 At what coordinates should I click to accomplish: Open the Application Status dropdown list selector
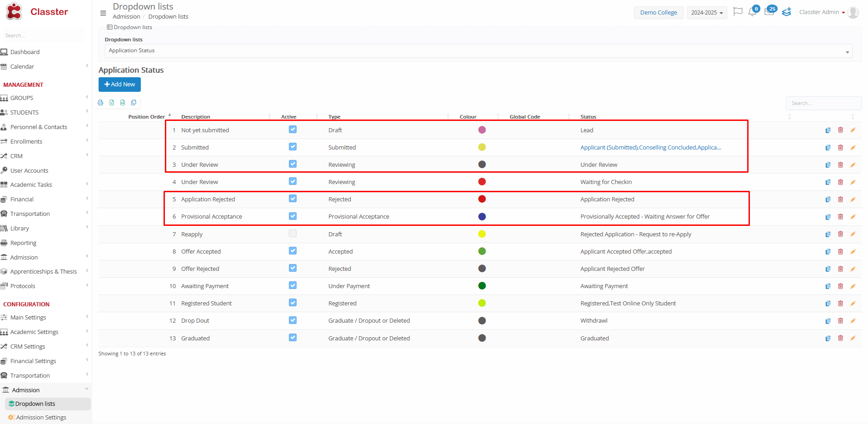[x=478, y=51]
